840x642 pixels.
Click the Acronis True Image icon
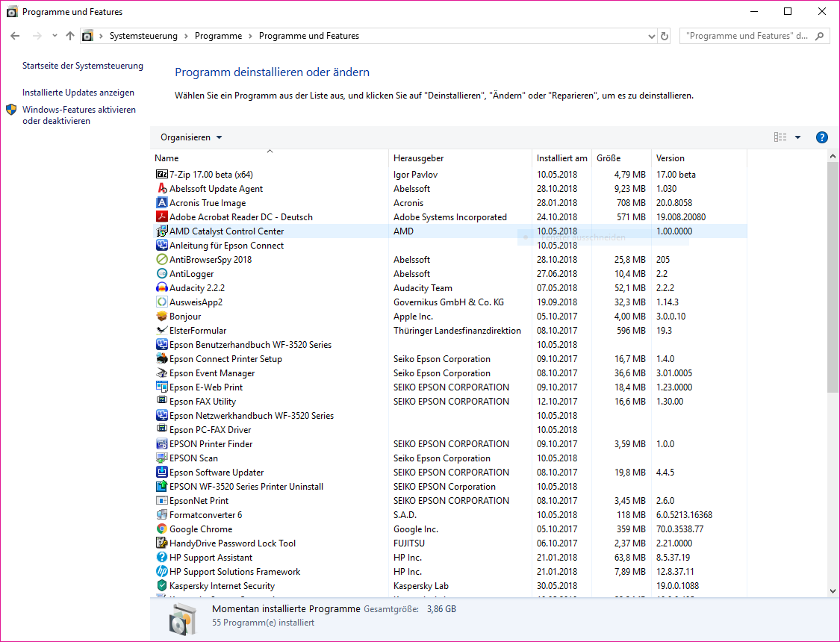tap(162, 202)
